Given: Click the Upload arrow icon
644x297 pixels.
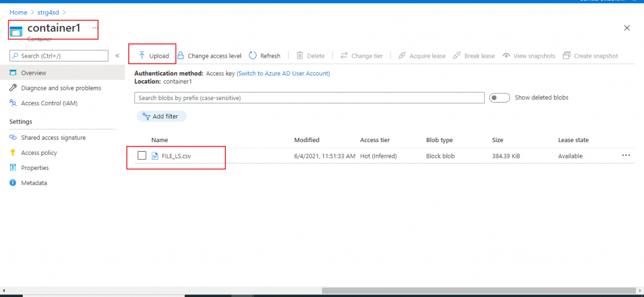Looking at the screenshot, I should click(x=142, y=56).
